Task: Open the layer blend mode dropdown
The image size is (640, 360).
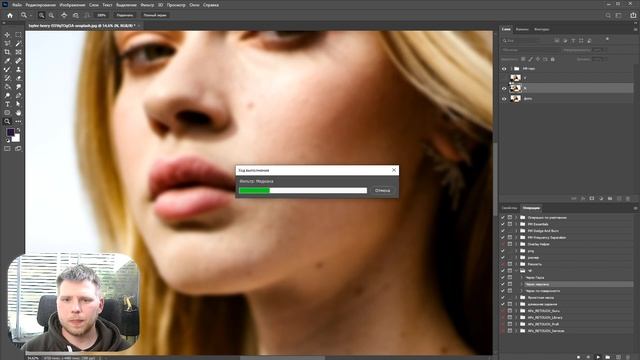Action: tap(531, 50)
